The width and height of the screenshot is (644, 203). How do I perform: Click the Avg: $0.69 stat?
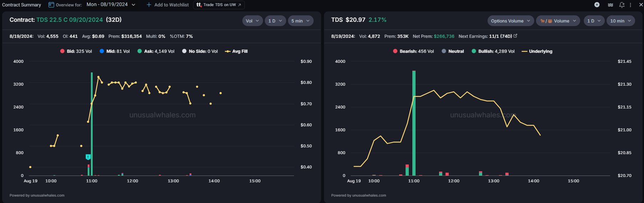pos(93,36)
